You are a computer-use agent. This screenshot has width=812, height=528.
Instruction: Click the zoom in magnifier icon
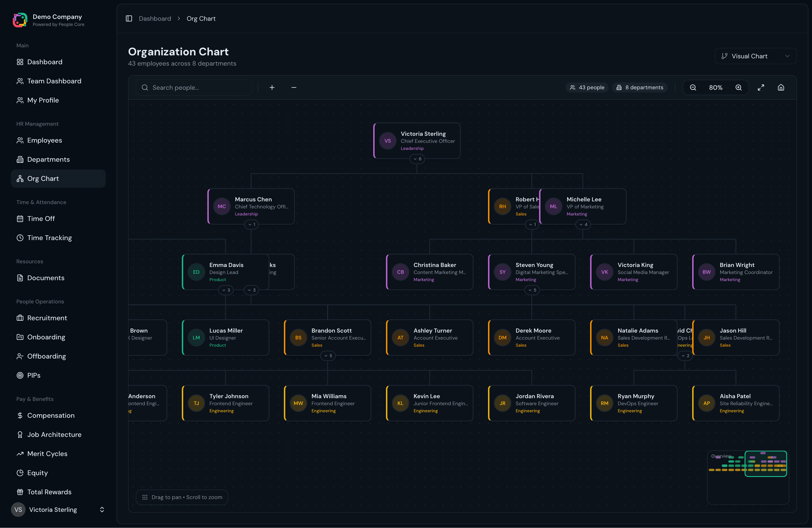tap(739, 87)
